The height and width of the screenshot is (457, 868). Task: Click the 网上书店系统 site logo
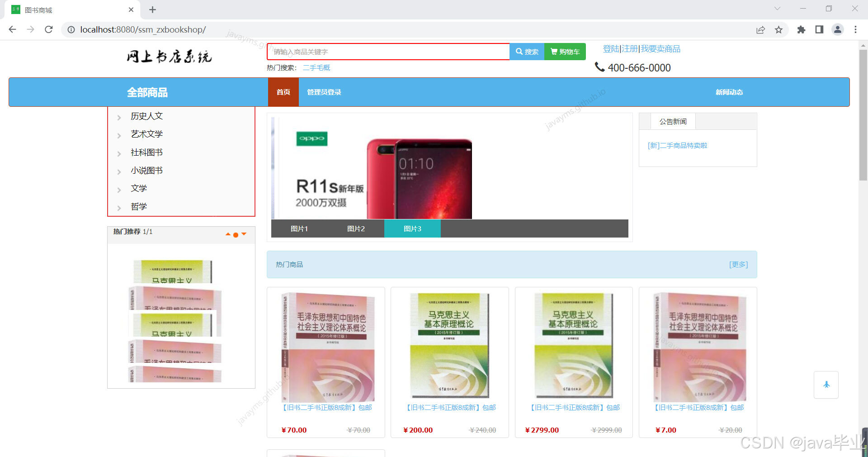(169, 57)
